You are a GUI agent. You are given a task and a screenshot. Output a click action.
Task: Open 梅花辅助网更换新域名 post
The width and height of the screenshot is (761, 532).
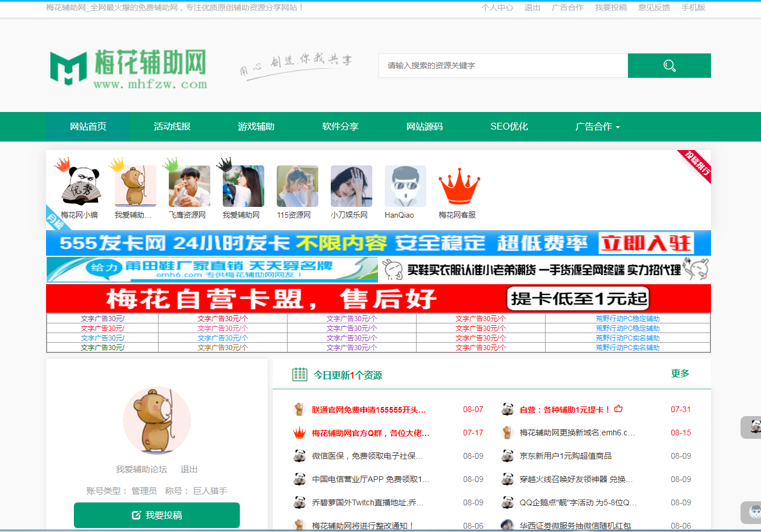click(577, 433)
